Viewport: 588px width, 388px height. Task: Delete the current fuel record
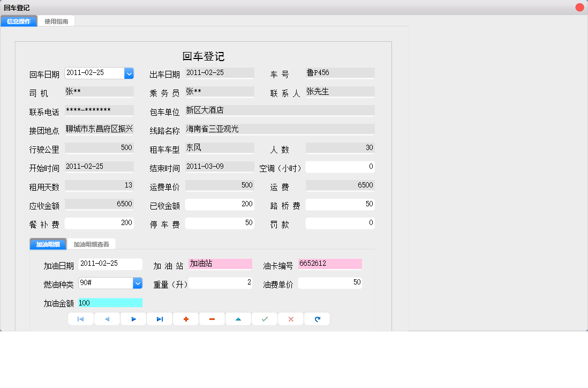pyautogui.click(x=212, y=318)
